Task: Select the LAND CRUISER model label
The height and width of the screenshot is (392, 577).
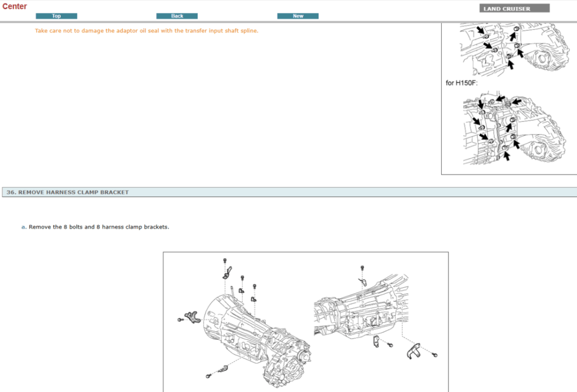Action: click(x=514, y=8)
